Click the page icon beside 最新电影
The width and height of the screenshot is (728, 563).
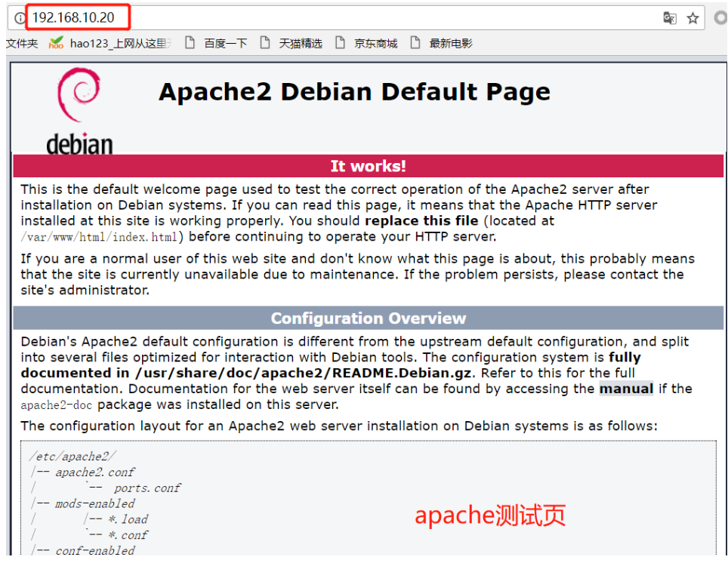(415, 43)
